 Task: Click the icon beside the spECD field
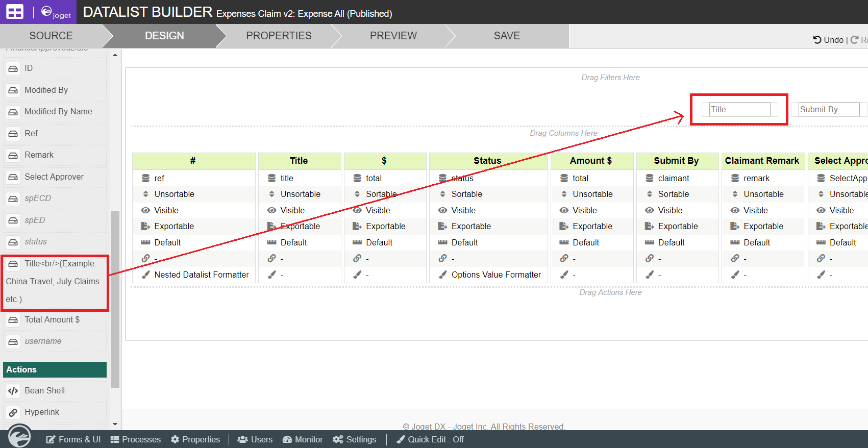[x=13, y=198]
